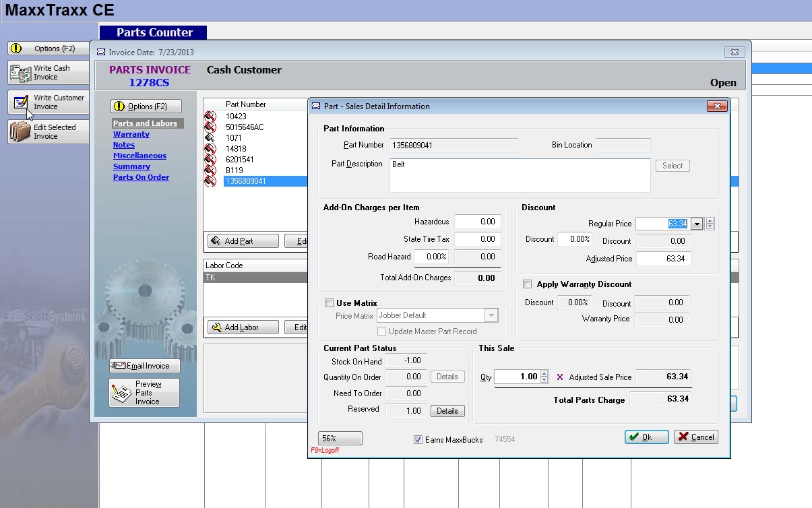Click the Write Cash Invoice money icon

click(x=21, y=73)
